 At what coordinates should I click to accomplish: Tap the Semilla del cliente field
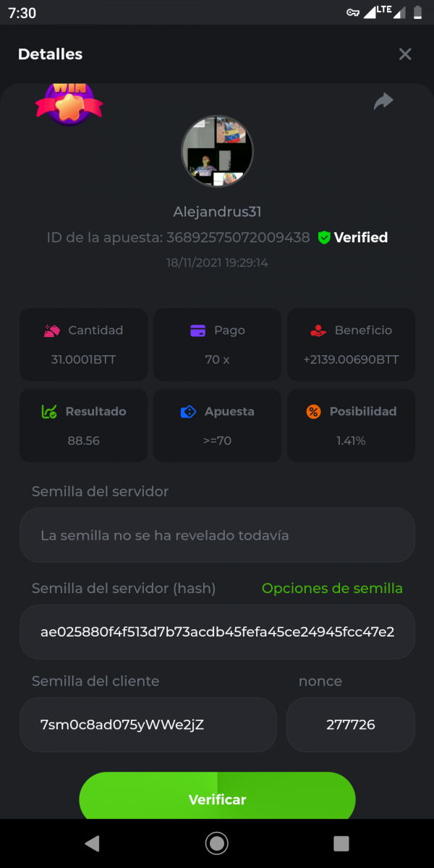[148, 724]
